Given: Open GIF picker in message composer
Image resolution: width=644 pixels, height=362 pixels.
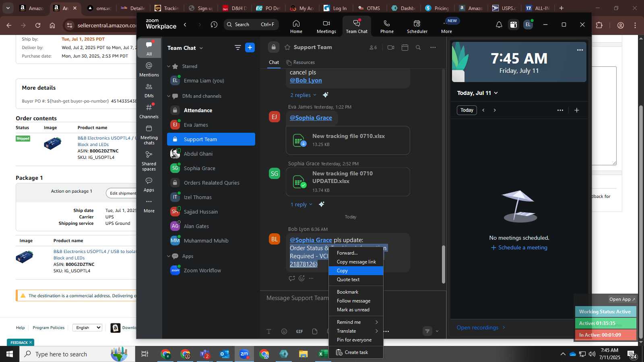Looking at the screenshot, I should pos(299,331).
